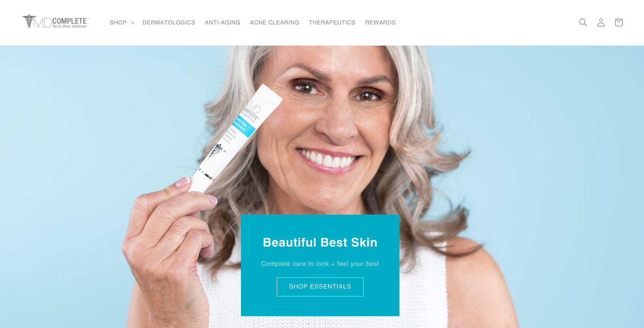The width and height of the screenshot is (644, 328).
Task: Open the ACNE CLEARING category
Action: [x=275, y=23]
